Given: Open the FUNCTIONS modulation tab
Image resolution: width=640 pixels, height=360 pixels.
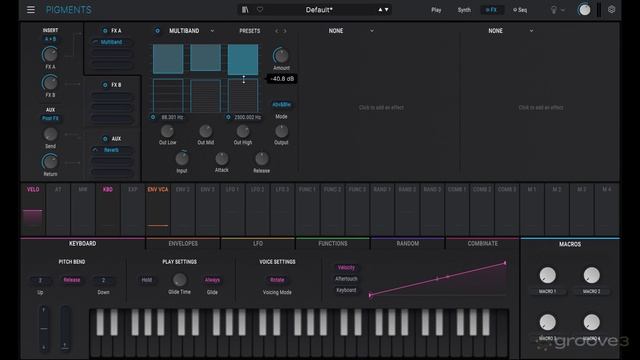Looking at the screenshot, I should click(333, 244).
